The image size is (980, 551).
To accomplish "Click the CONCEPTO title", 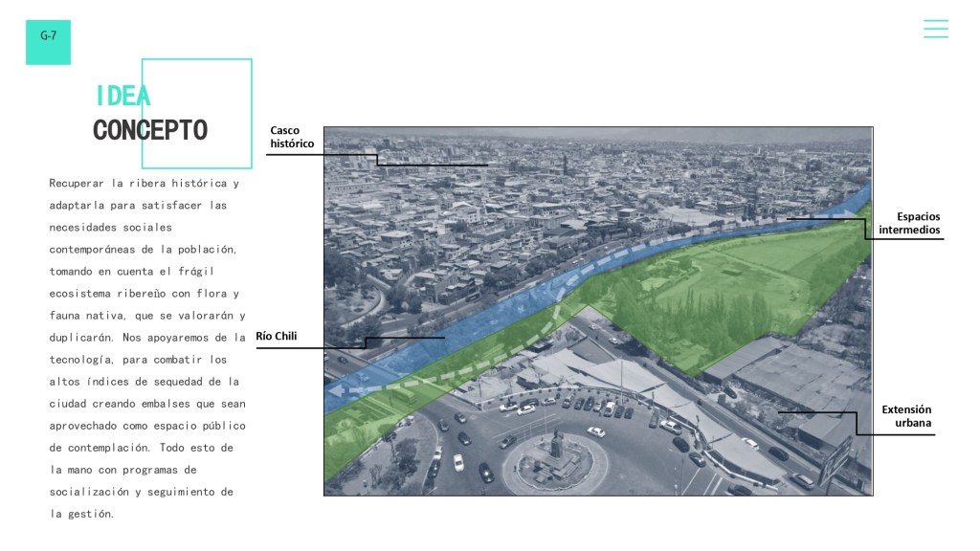I will click(x=150, y=130).
